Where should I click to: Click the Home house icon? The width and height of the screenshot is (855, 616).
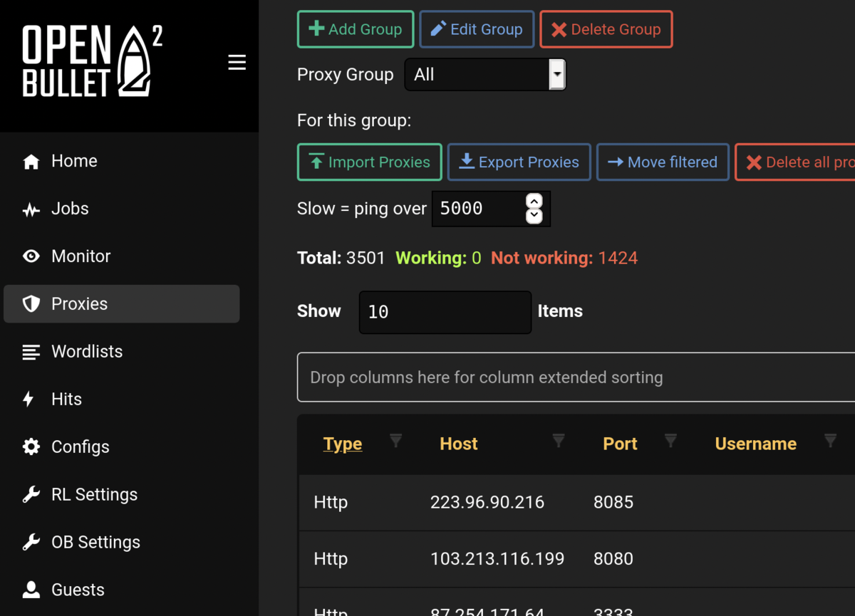[31, 162]
